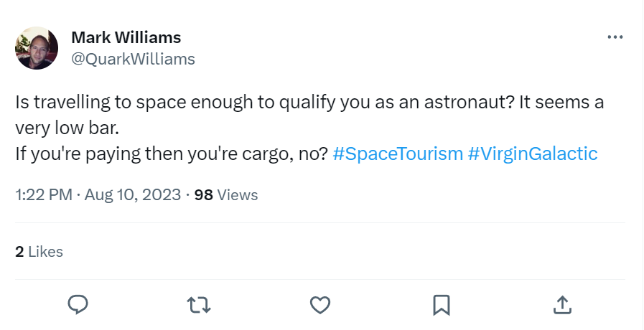The width and height of the screenshot is (644, 330).
Task: Follow the #SpaceTourism hashtag
Action: [398, 154]
